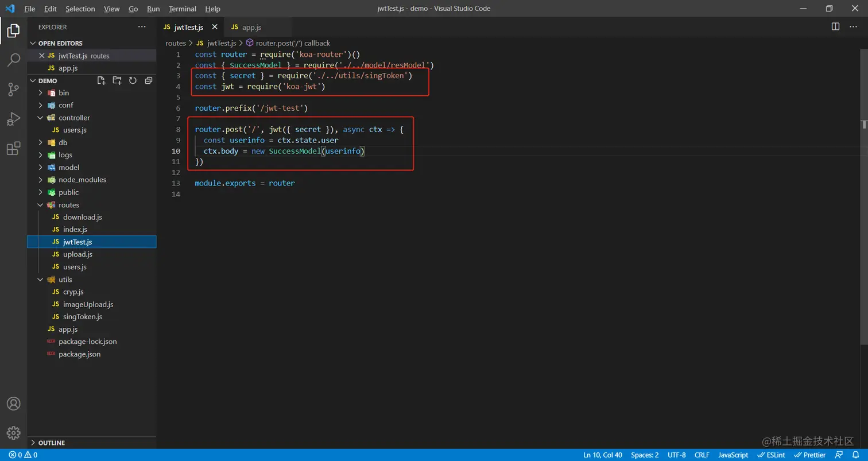Collapse the routes folder
This screenshot has height=461, width=868.
coord(92,205)
